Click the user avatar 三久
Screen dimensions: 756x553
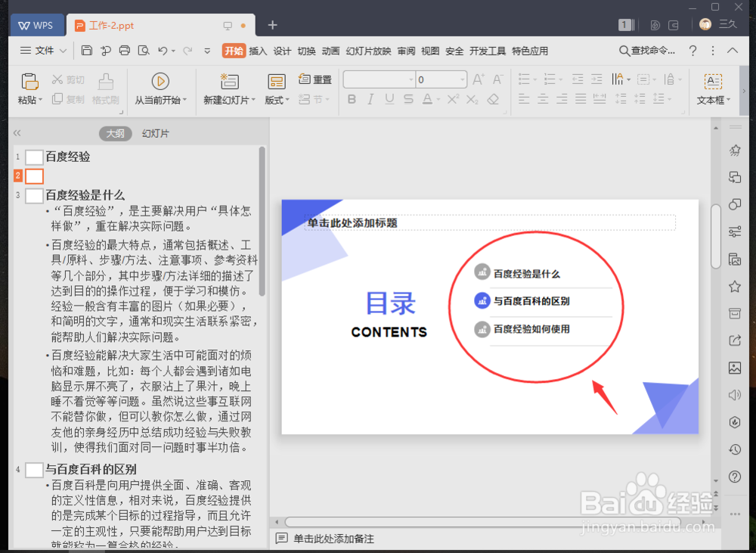click(718, 24)
